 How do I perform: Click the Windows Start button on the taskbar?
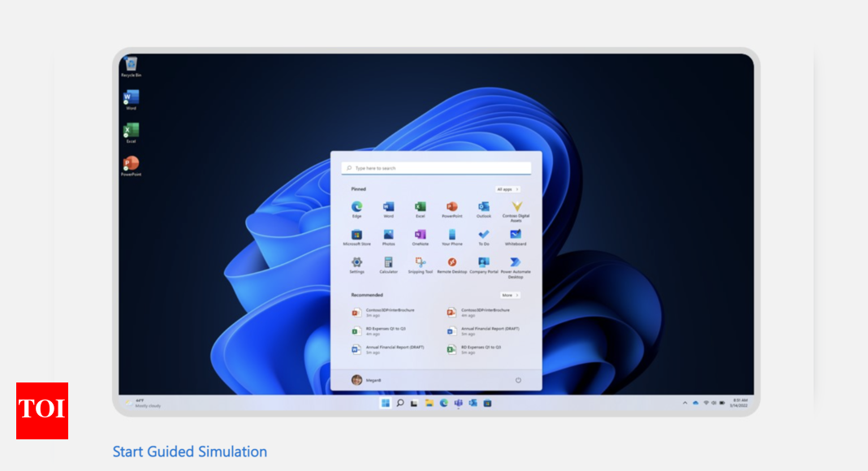pyautogui.click(x=386, y=403)
